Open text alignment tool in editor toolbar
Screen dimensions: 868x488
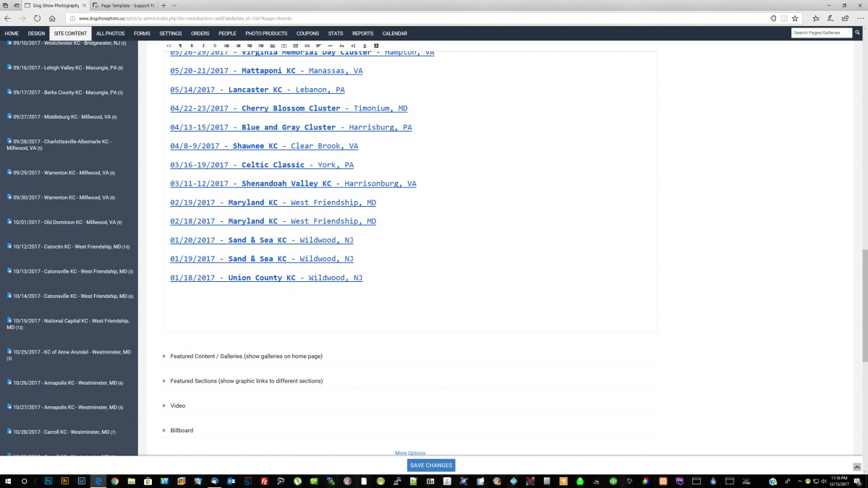(x=318, y=46)
